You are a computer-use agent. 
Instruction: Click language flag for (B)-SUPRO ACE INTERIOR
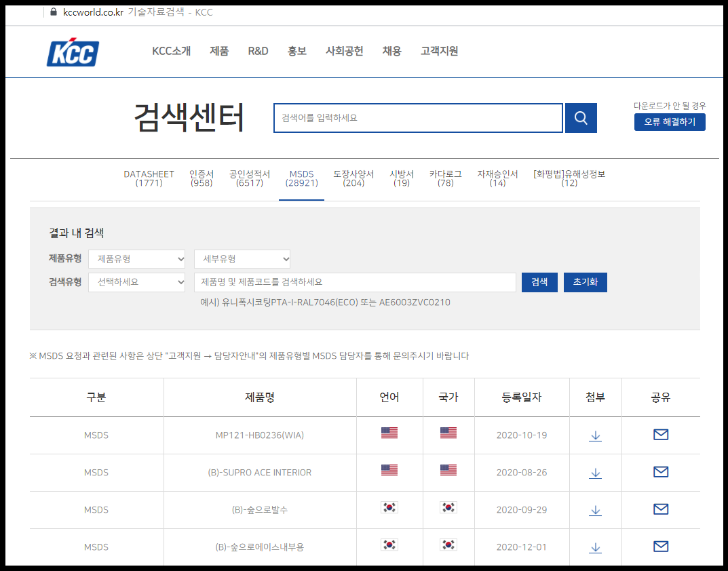(x=389, y=470)
